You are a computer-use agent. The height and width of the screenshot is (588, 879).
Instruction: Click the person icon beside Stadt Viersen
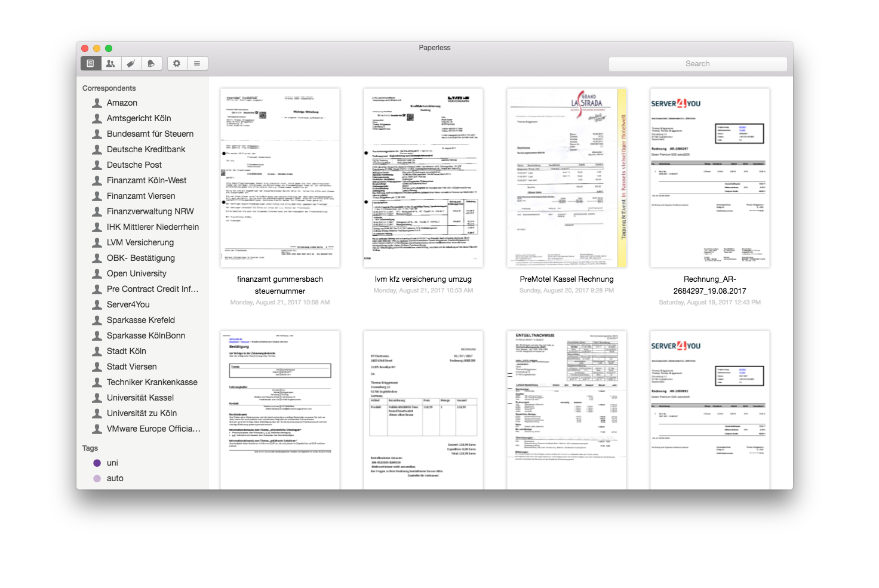tap(97, 367)
